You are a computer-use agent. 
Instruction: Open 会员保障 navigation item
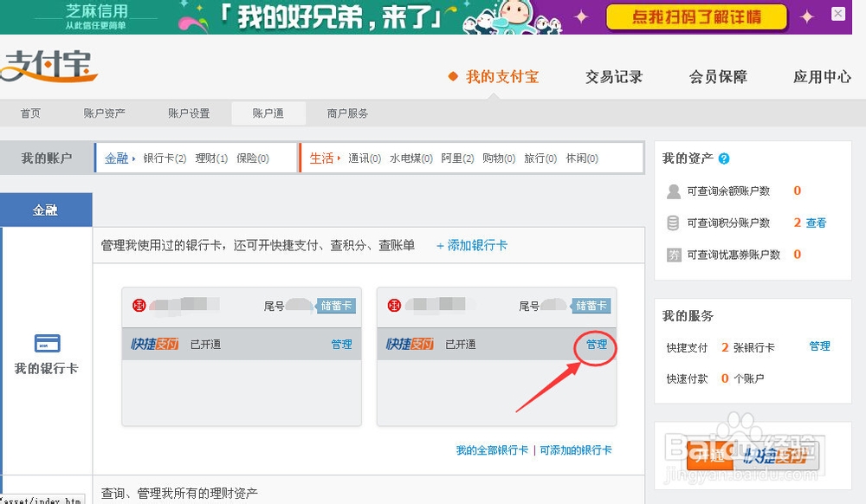718,77
